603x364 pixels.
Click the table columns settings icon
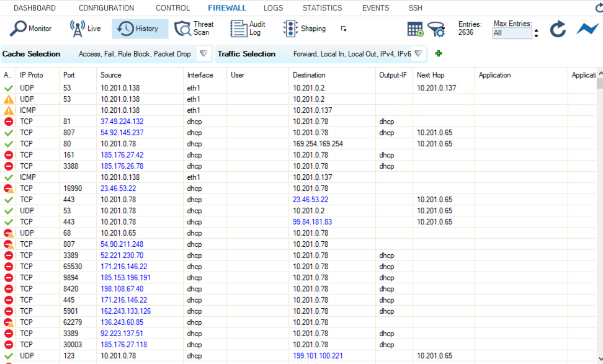(x=415, y=29)
